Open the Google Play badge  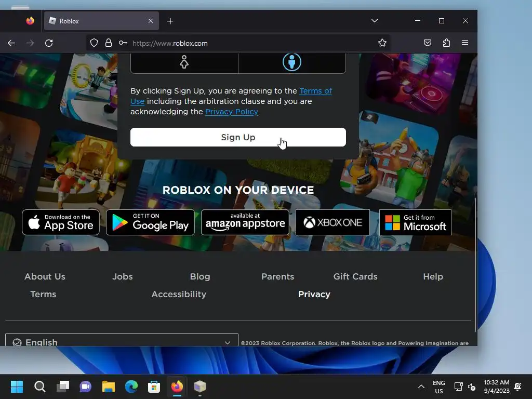click(150, 222)
